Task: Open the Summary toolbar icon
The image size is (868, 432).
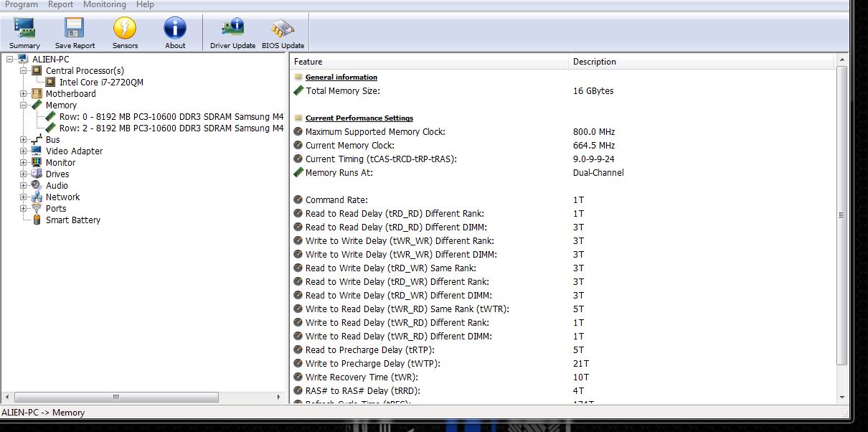Action: coord(24,29)
